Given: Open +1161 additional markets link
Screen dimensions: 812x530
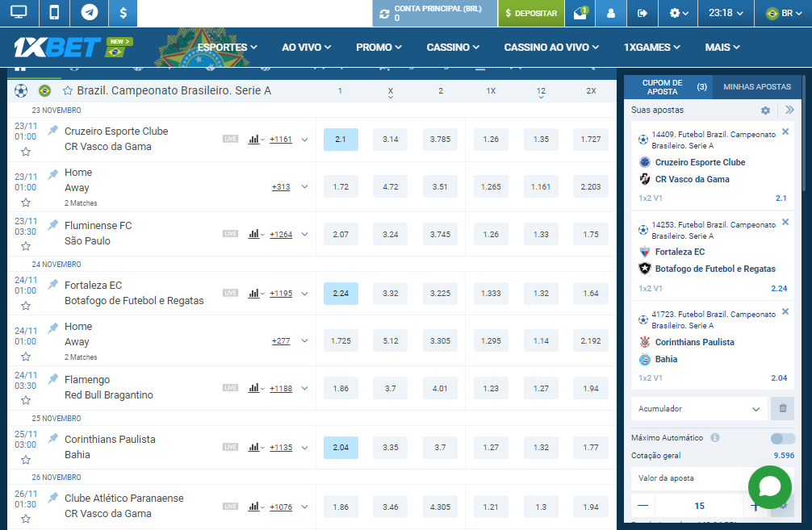Looking at the screenshot, I should 281,140.
